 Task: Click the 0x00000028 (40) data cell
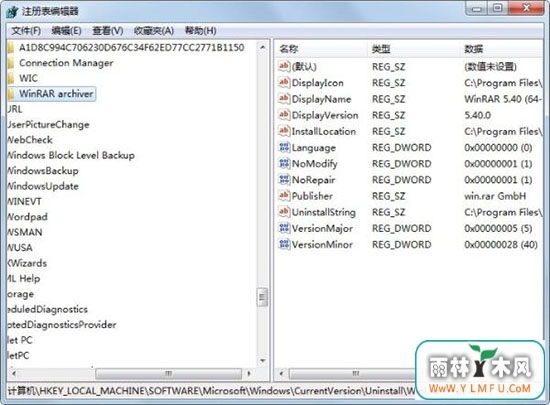click(501, 244)
